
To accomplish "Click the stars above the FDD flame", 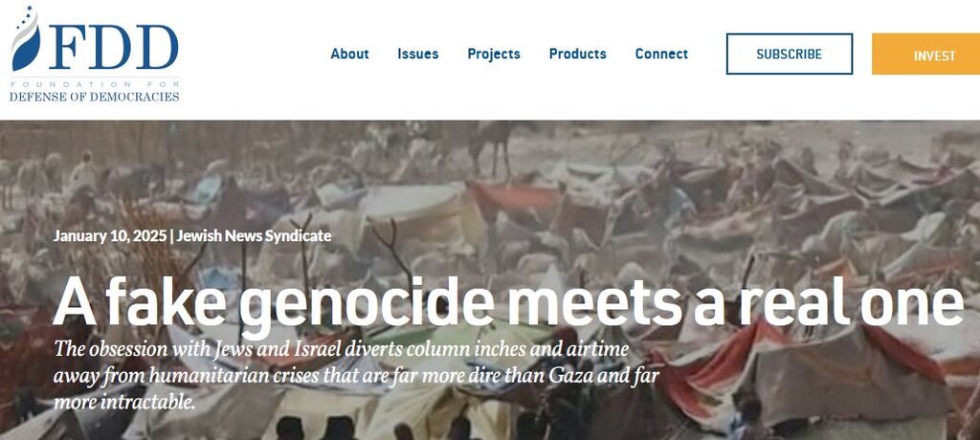I will tap(27, 13).
